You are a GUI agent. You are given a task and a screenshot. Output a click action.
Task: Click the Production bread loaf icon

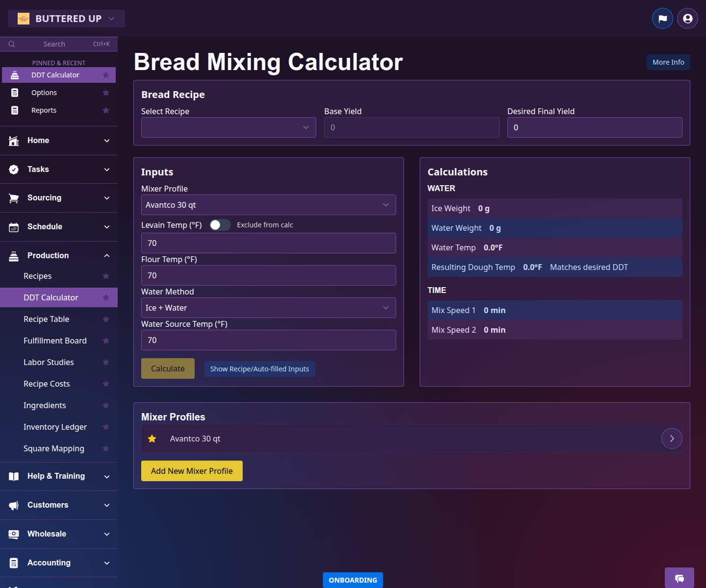(13, 255)
